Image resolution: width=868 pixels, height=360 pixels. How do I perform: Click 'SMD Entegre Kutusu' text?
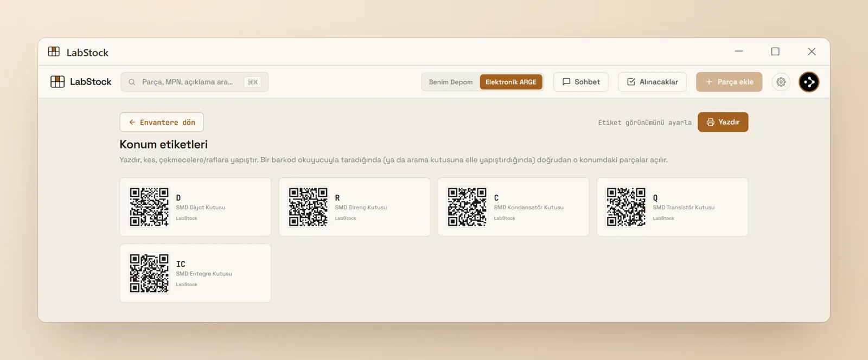coord(204,274)
